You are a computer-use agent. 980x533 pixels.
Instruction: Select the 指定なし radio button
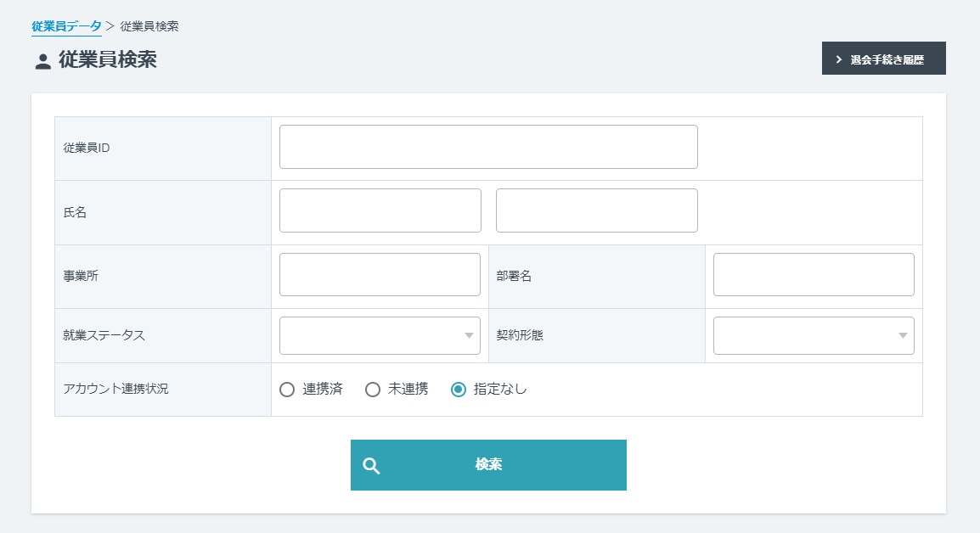[459, 390]
